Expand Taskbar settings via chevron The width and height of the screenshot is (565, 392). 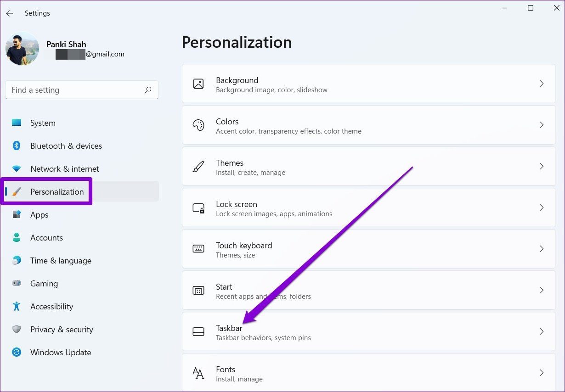542,331
